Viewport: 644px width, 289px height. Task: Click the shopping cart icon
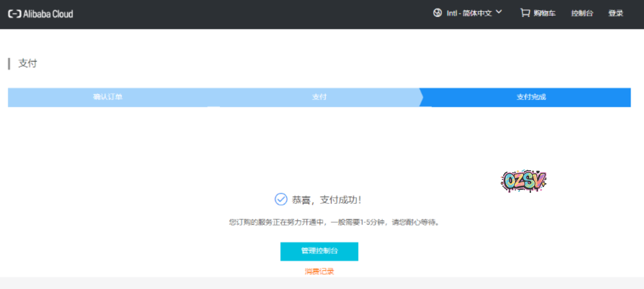(525, 13)
